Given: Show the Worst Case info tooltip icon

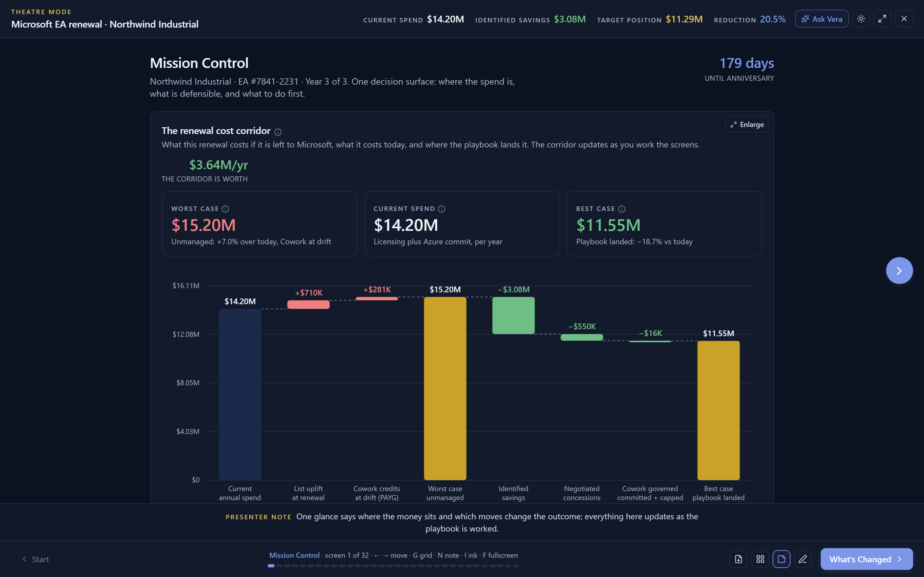Looking at the screenshot, I should coord(225,209).
